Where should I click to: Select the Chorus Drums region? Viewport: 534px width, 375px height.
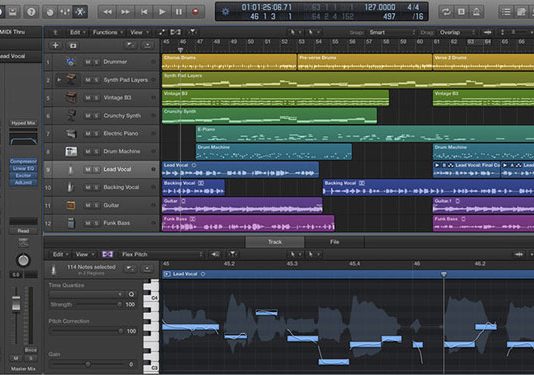click(x=229, y=62)
